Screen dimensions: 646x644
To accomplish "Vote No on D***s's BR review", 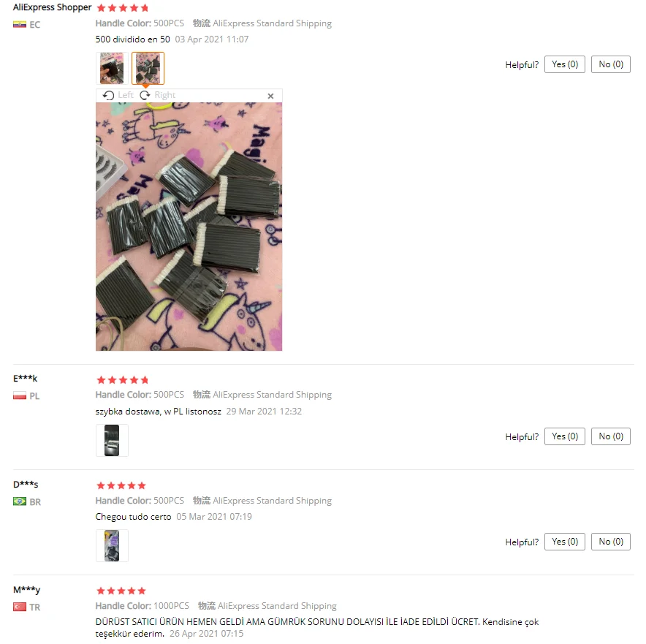I will [x=611, y=542].
